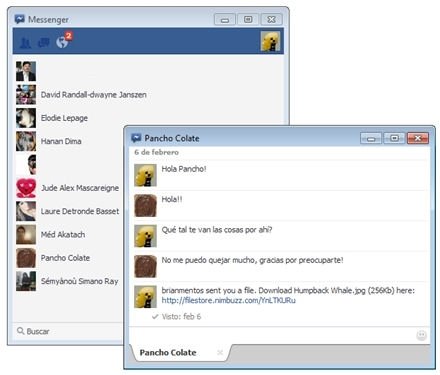Click Laure Detronde Basset's avatar

pyautogui.click(x=26, y=211)
